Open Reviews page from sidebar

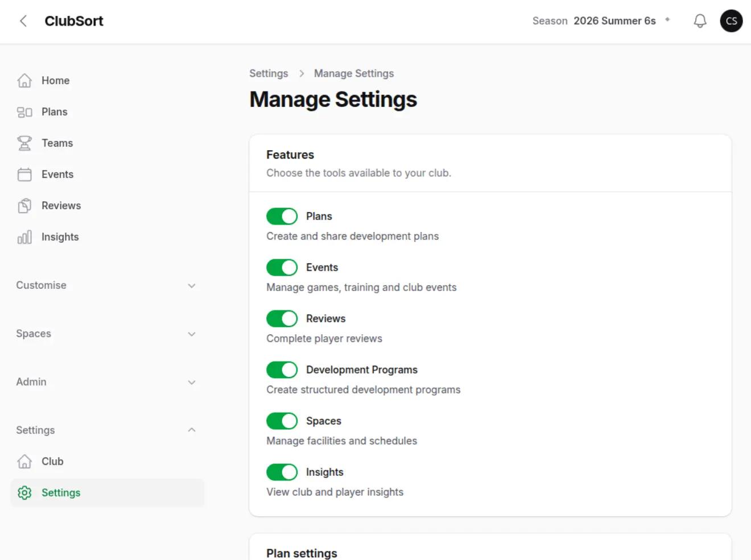click(x=107, y=206)
